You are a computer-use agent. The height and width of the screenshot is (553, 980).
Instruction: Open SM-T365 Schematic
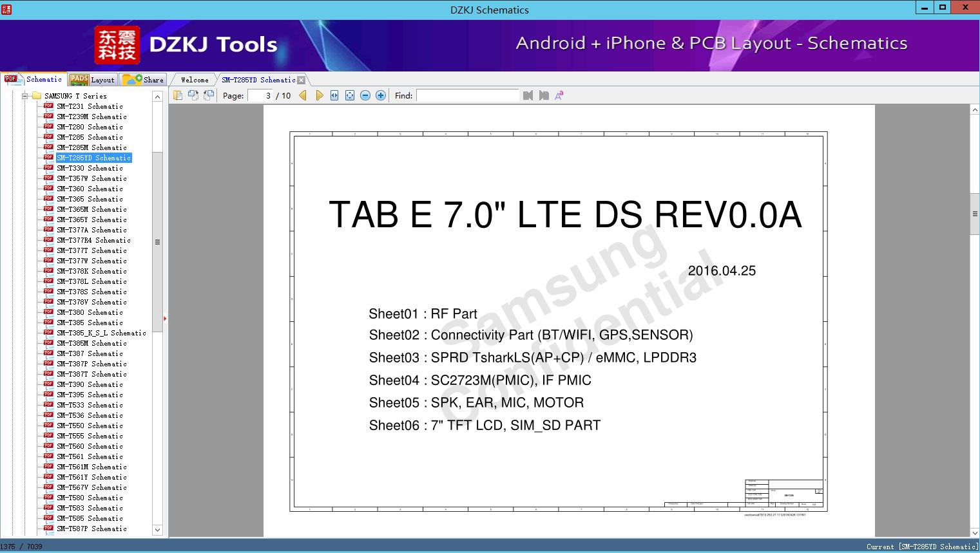[90, 199]
